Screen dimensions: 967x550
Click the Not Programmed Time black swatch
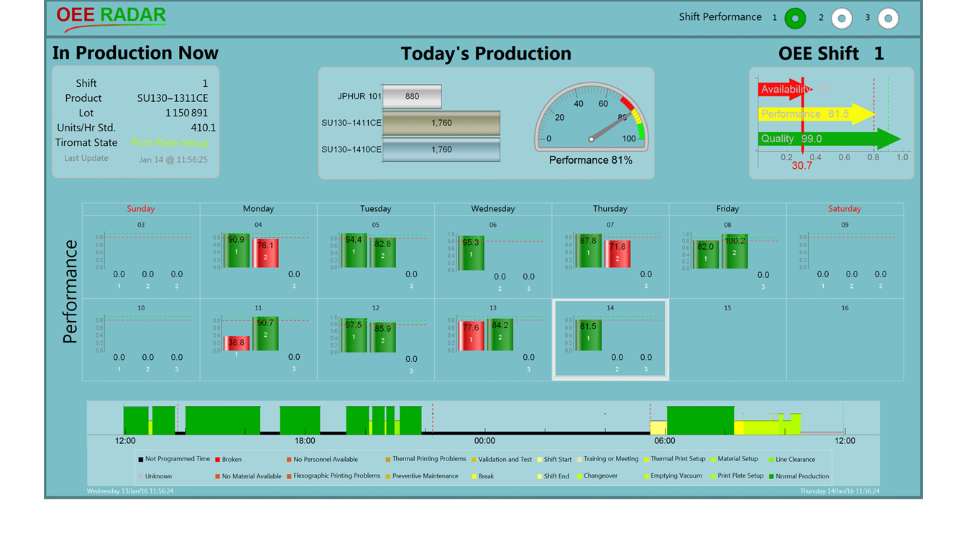[141, 459]
